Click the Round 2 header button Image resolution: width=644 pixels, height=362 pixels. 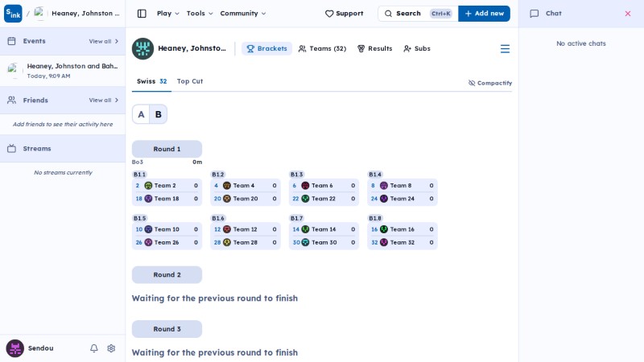tap(167, 275)
